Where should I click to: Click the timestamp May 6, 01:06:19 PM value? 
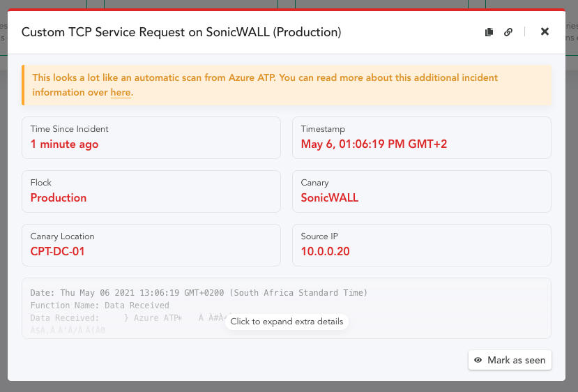(374, 144)
